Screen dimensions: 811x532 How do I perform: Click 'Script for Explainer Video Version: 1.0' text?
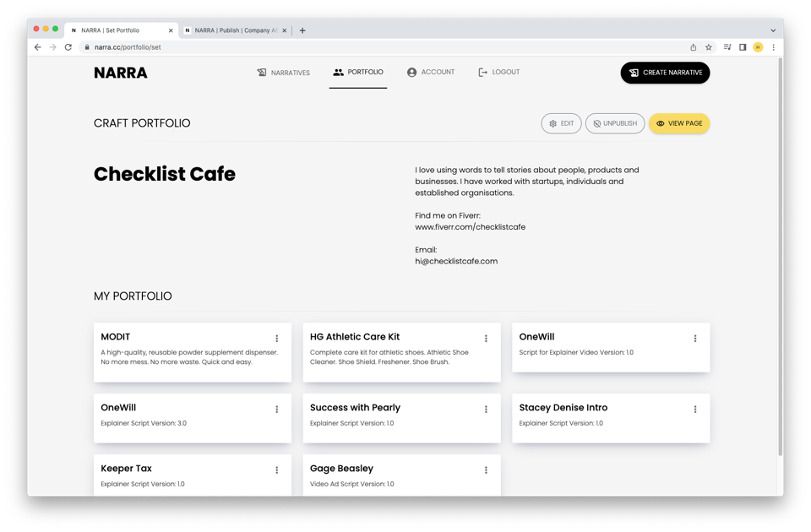(x=576, y=352)
